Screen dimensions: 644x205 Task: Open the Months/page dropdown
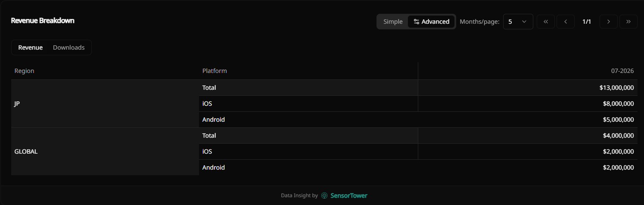(518, 22)
